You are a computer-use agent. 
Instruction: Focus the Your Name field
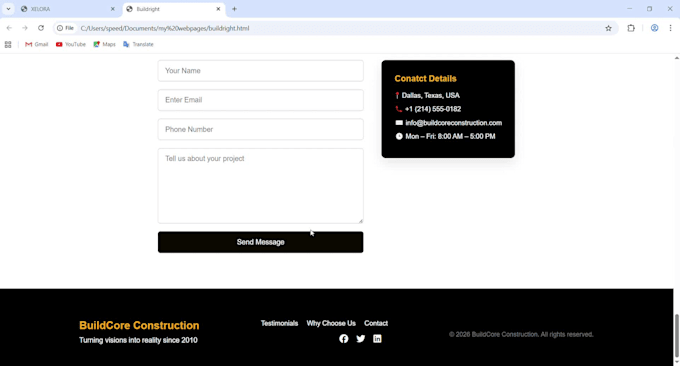tap(261, 71)
